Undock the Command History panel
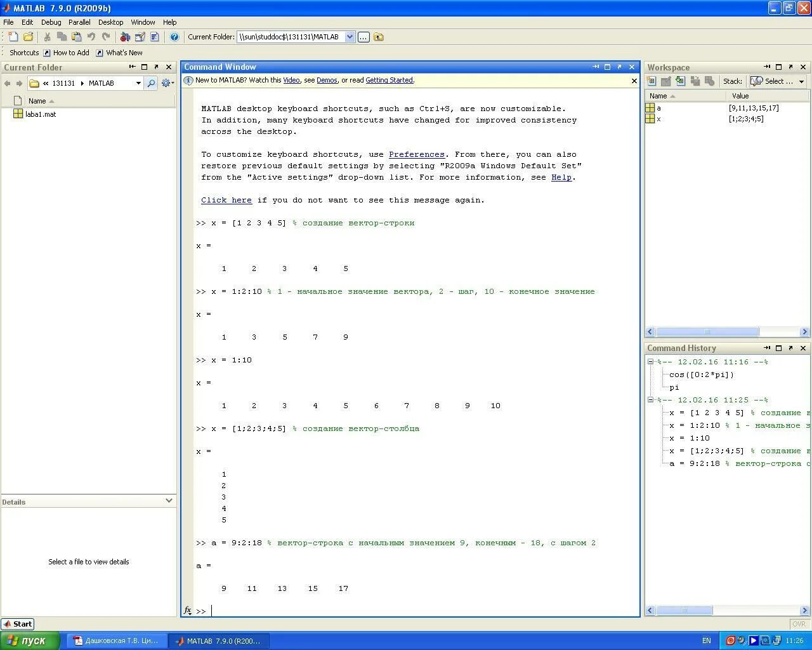 [790, 348]
